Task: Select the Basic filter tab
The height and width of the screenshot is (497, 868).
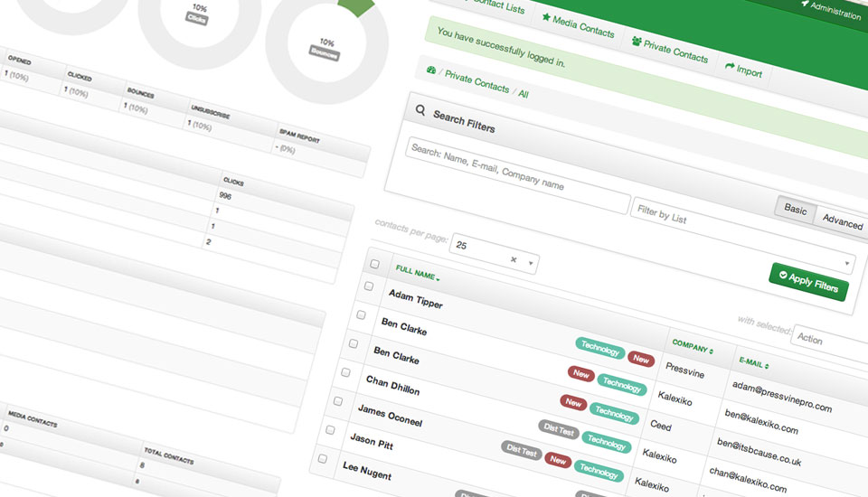Action: point(796,209)
